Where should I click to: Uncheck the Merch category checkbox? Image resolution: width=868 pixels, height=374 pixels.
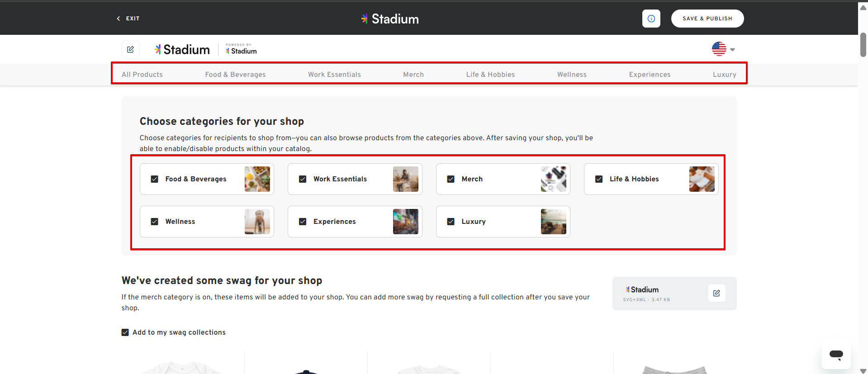[451, 179]
